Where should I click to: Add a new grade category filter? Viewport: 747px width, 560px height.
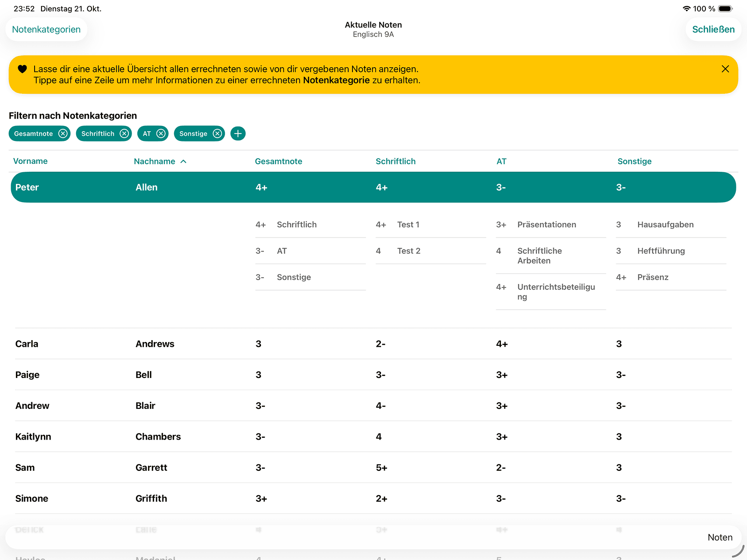238,134
